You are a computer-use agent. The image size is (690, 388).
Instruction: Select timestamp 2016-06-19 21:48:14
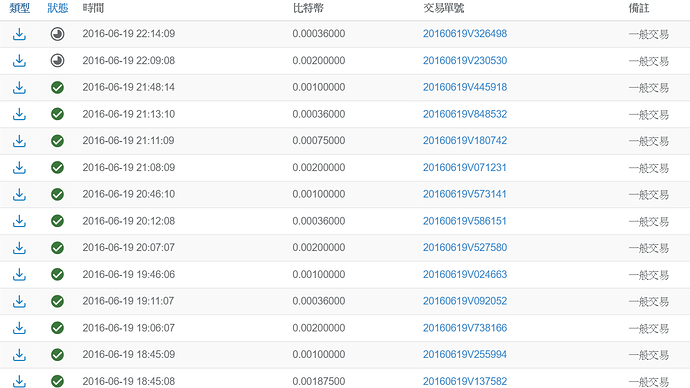[x=128, y=87]
